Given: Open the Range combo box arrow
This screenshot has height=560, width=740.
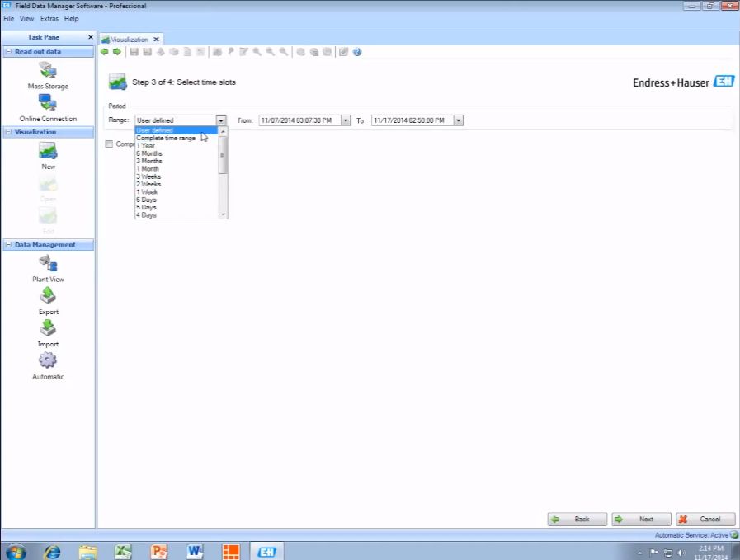Looking at the screenshot, I should pyautogui.click(x=221, y=120).
